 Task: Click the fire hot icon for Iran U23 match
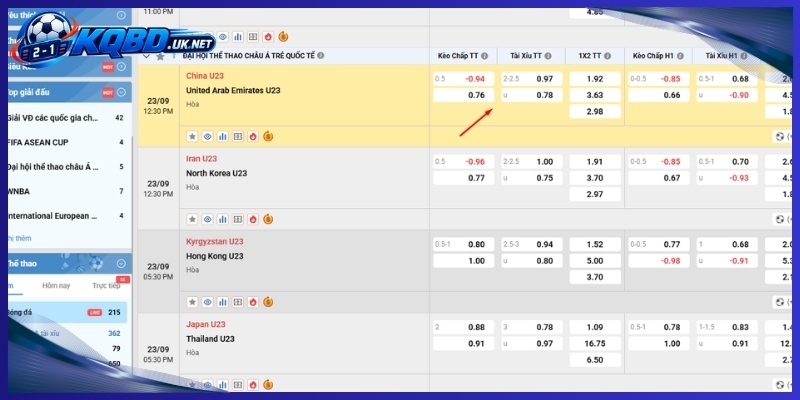click(x=253, y=219)
